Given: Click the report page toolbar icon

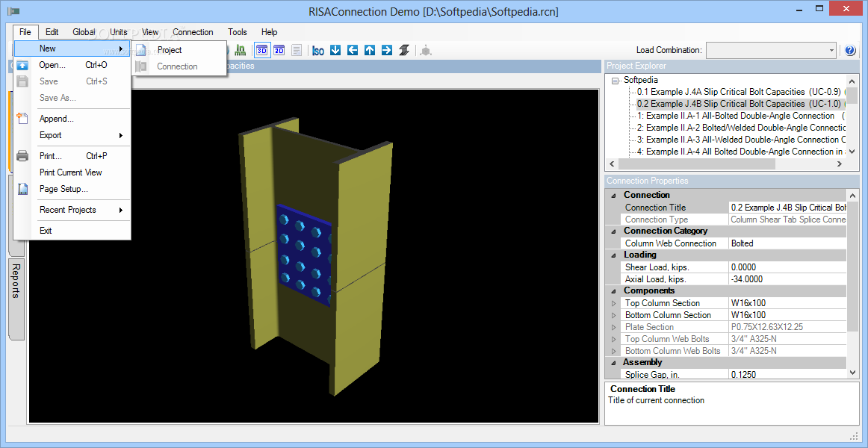Looking at the screenshot, I should [297, 50].
